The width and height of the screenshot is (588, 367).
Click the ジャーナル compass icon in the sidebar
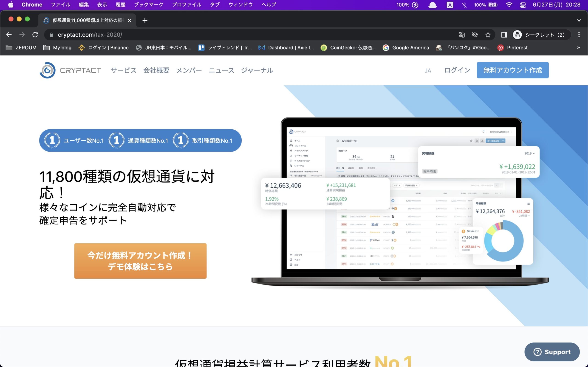click(x=291, y=166)
